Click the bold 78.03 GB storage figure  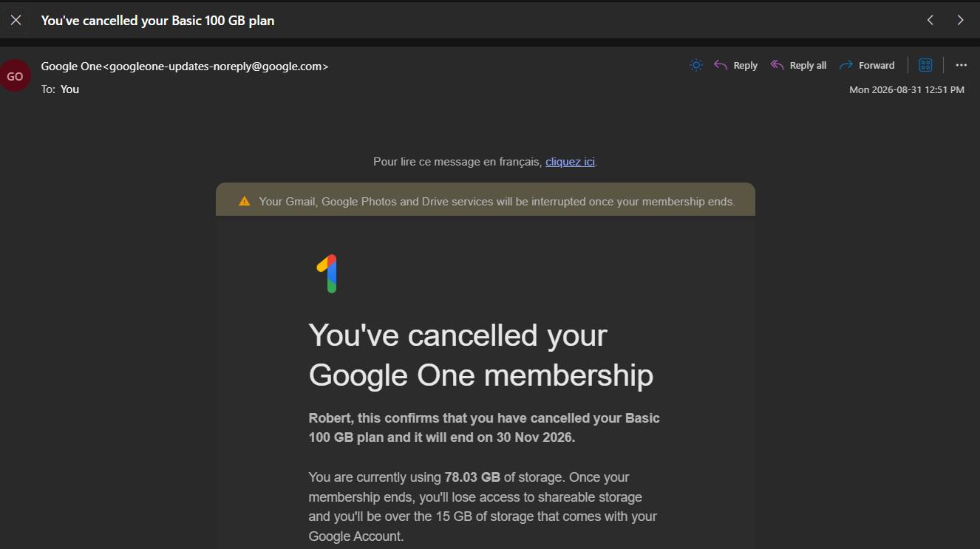tap(472, 477)
